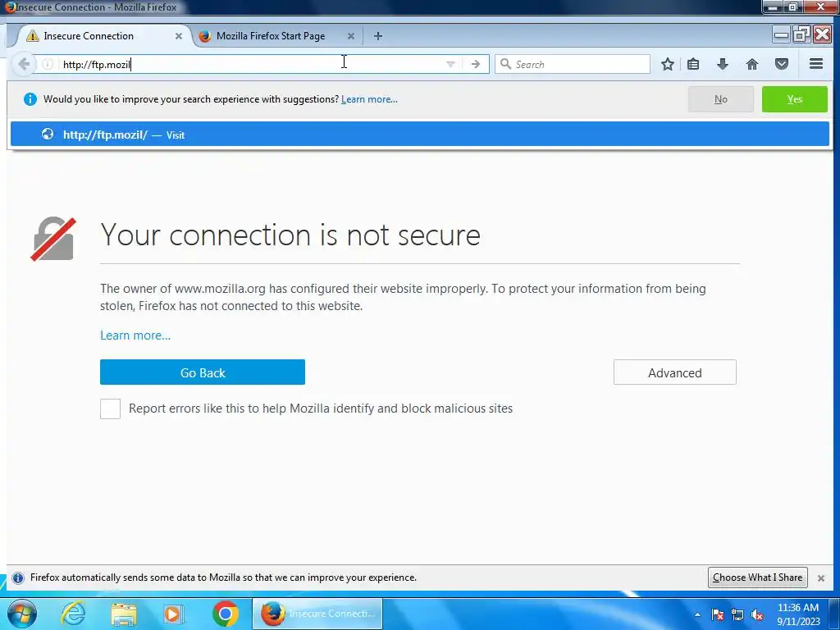Screen dimensions: 840x630
Task: Open the Downloads arrow icon
Action: point(723,64)
